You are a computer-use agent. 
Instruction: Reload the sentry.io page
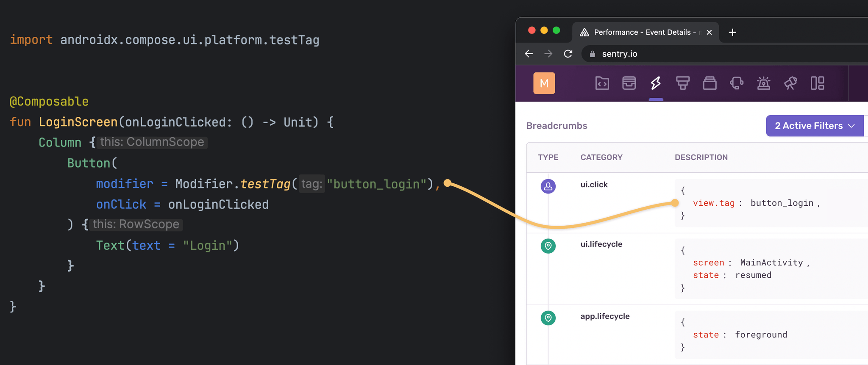click(x=568, y=54)
